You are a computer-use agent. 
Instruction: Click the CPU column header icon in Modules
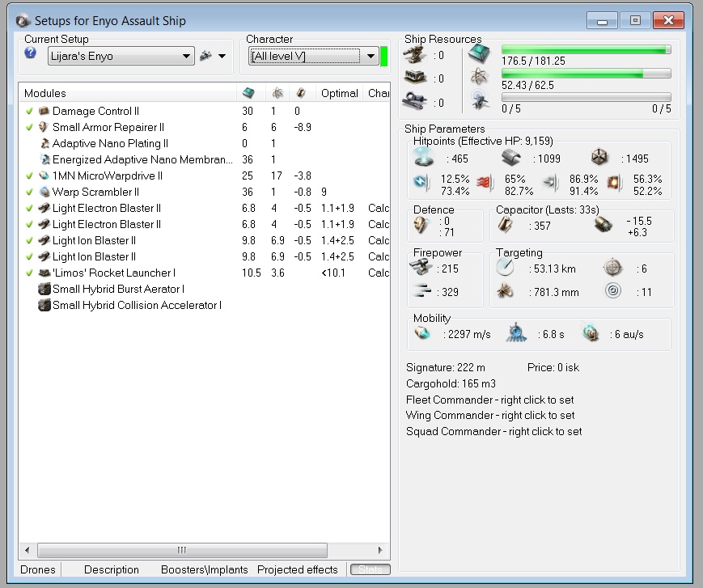[x=248, y=93]
